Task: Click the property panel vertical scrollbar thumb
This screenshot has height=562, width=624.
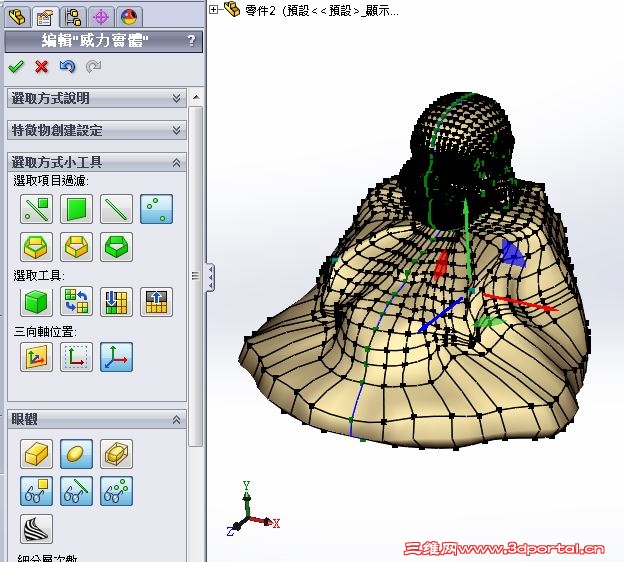Action: pyautogui.click(x=195, y=275)
